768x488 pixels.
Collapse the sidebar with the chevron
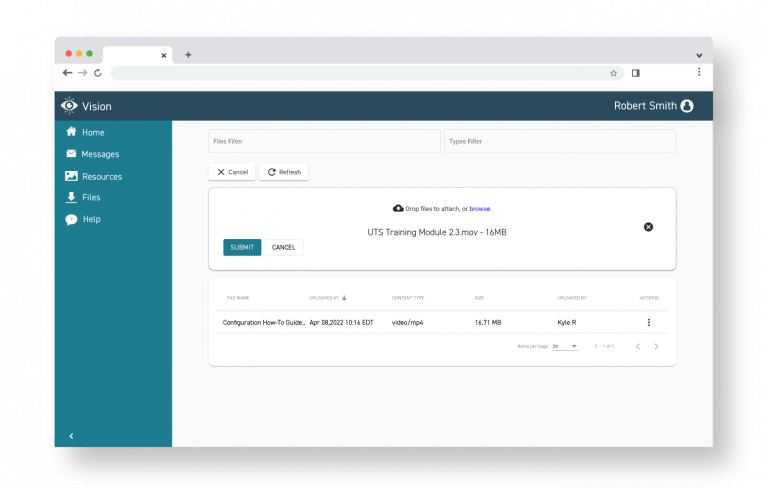71,436
